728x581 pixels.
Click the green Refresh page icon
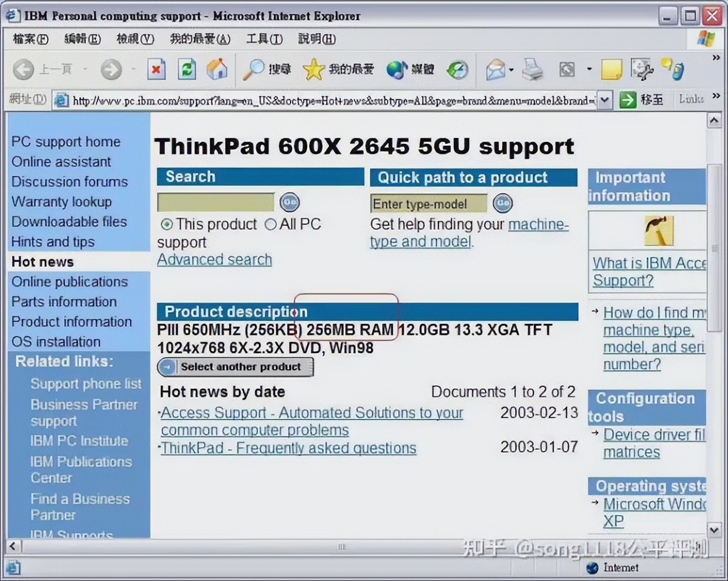click(187, 70)
